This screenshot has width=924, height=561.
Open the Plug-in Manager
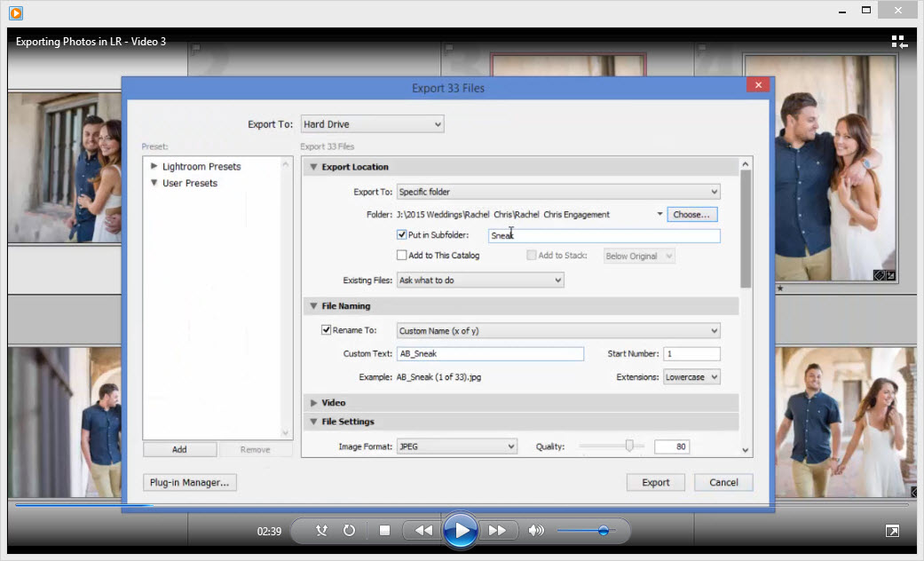190,482
